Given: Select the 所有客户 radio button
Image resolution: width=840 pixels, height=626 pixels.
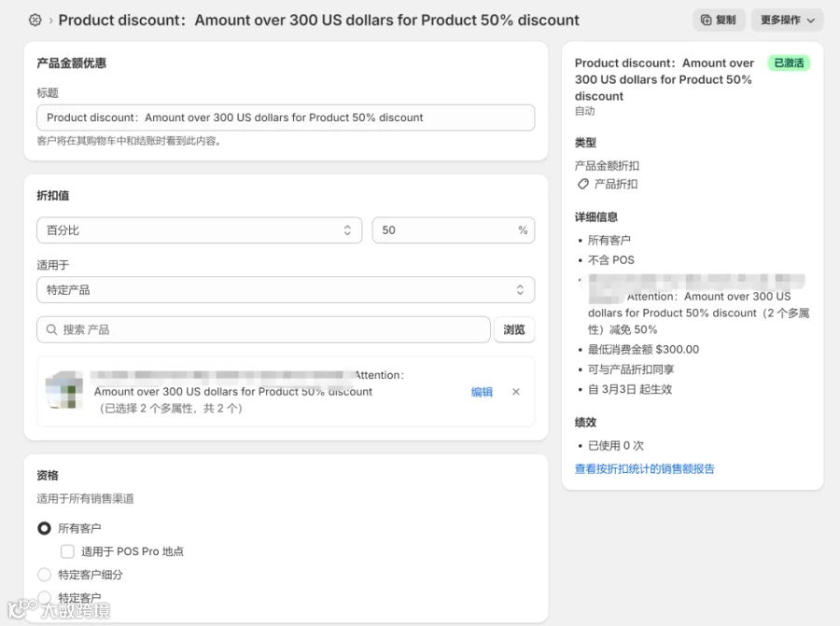Looking at the screenshot, I should 44,528.
